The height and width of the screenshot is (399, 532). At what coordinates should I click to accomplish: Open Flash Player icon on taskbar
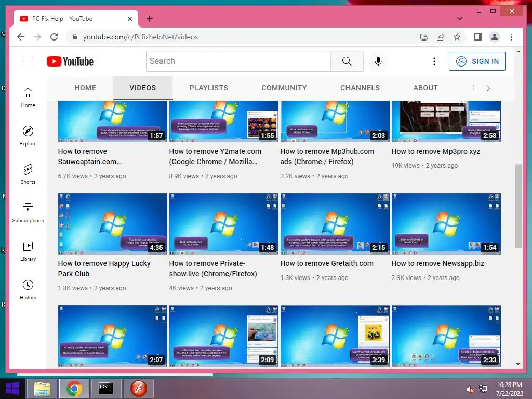tap(138, 389)
